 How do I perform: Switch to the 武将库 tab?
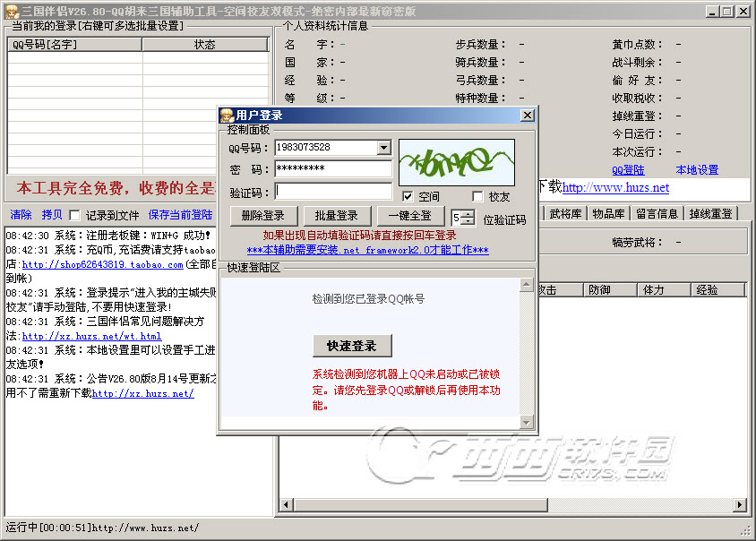coord(565,213)
